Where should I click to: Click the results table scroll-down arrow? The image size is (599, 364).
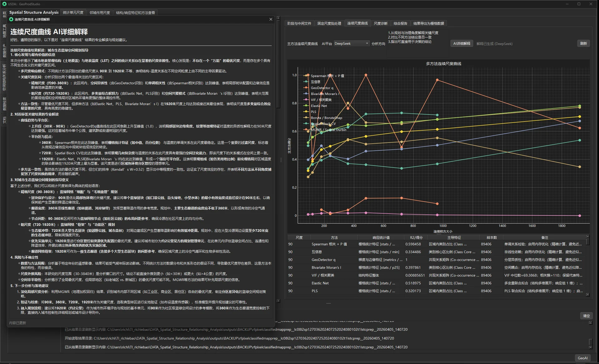pyautogui.click(x=588, y=295)
